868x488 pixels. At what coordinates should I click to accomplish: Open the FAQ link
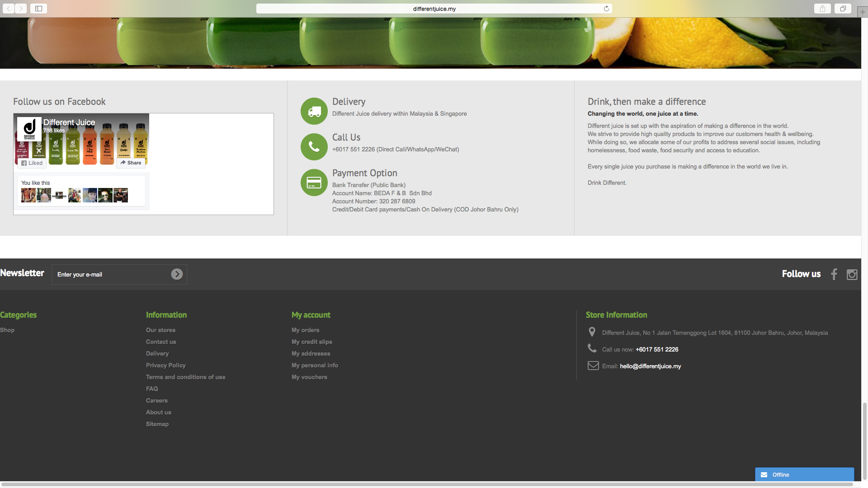point(152,389)
